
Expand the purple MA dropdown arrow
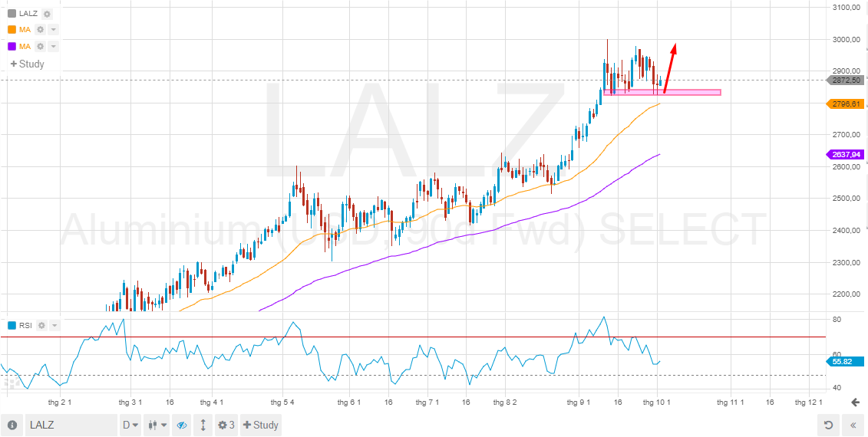click(53, 47)
